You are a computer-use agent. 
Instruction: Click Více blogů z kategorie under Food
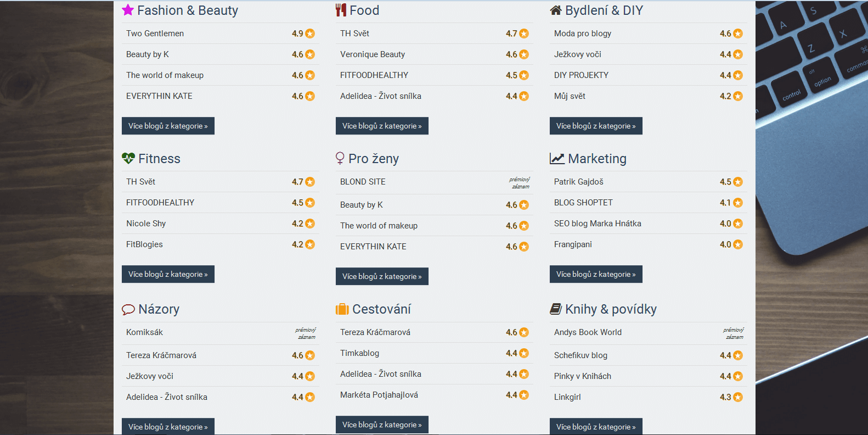tap(382, 126)
